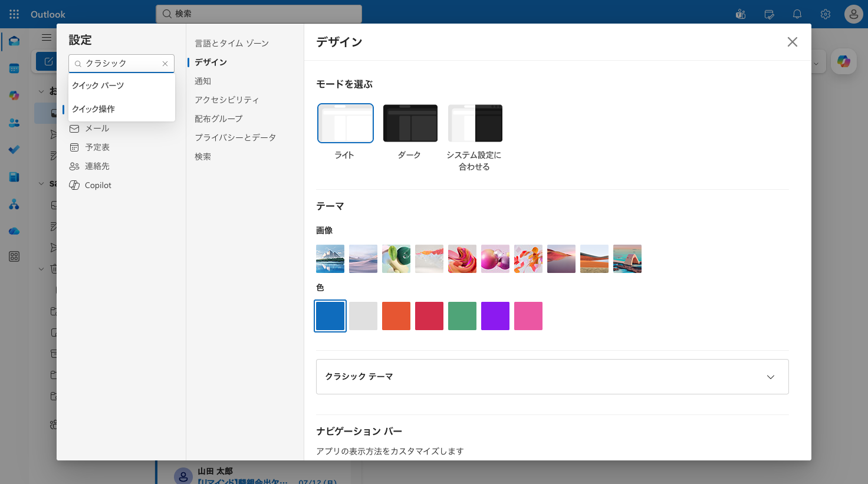Screen dimensions: 868x484
Task: Collapse the first folder group chevron
Action: coord(41,91)
